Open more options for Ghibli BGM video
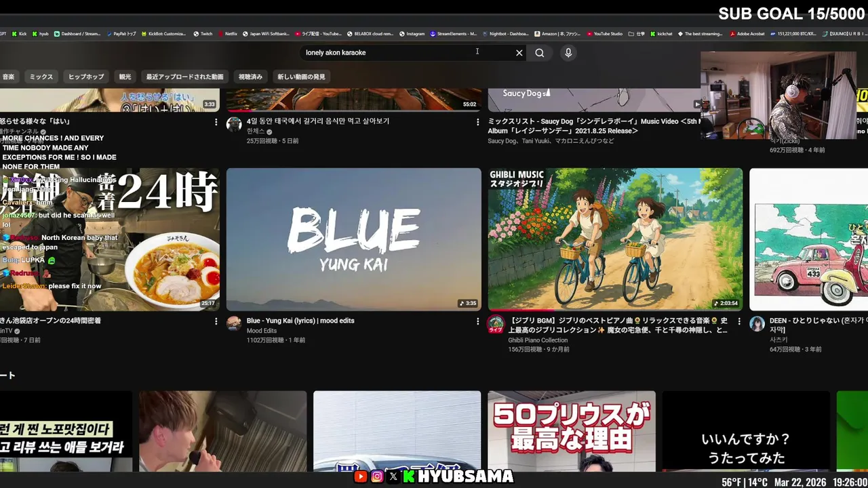 [739, 321]
